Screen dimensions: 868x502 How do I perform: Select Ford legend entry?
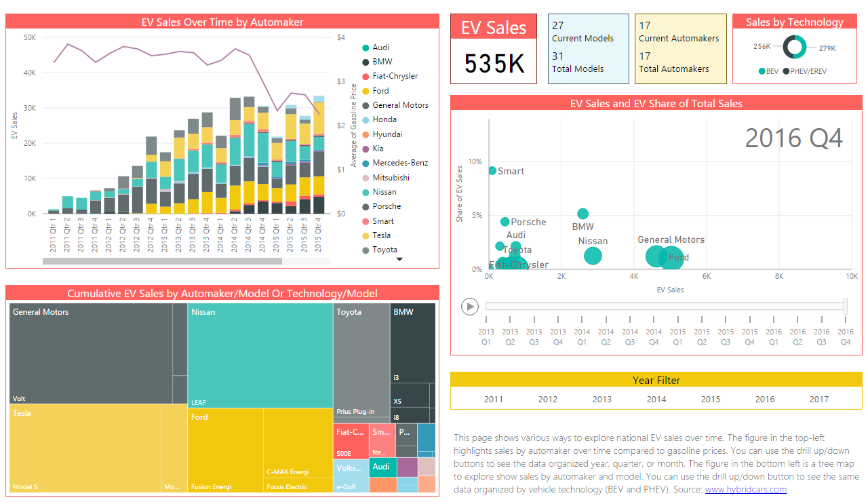[376, 91]
